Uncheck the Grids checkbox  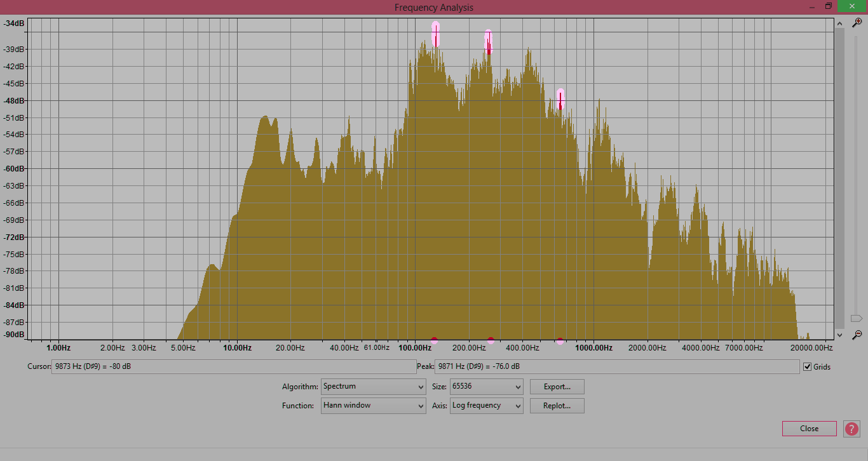808,367
